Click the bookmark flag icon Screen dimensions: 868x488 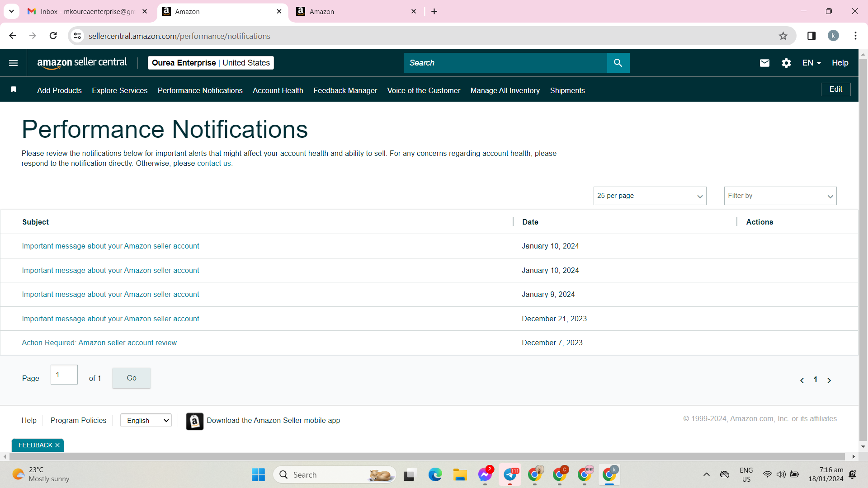14,89
